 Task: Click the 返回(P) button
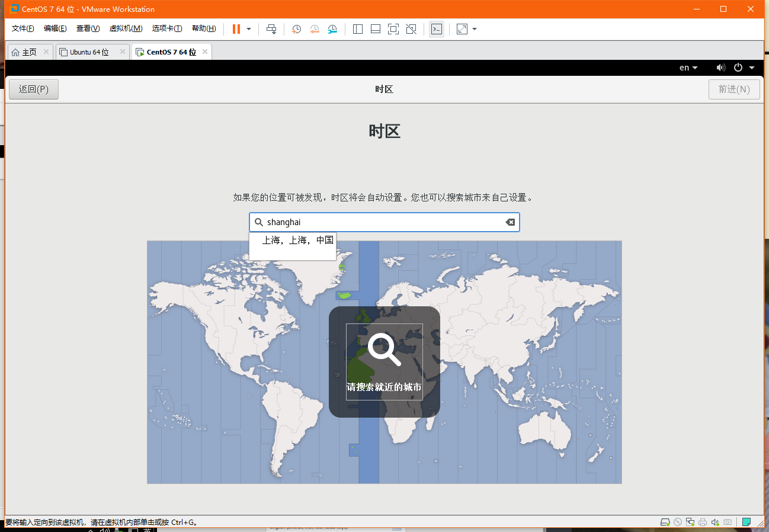[x=34, y=89]
